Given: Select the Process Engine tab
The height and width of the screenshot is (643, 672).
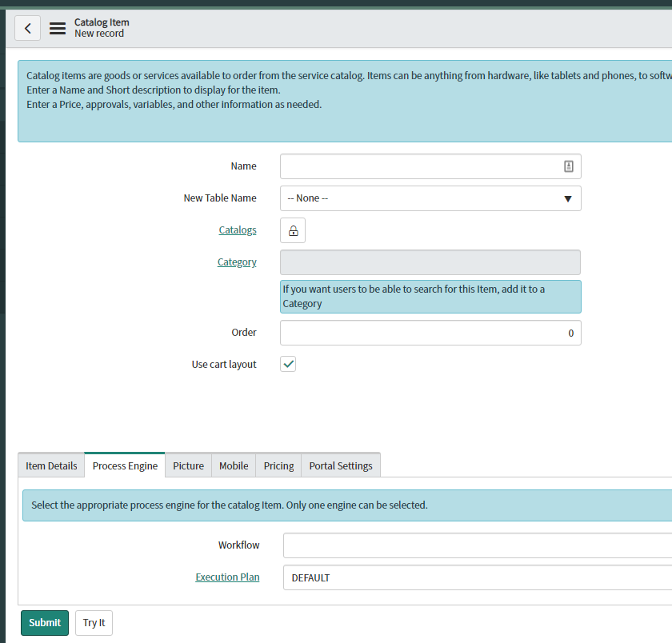Looking at the screenshot, I should pyautogui.click(x=125, y=465).
